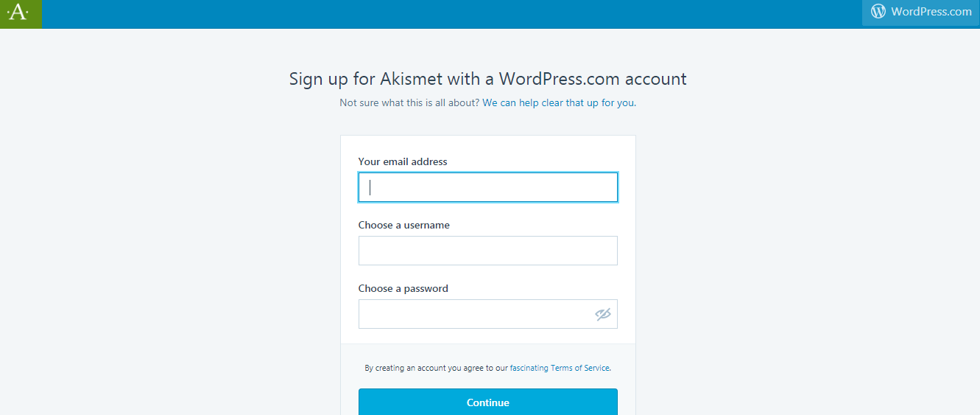Click the "Not sure what this is all about?" text

point(409,102)
